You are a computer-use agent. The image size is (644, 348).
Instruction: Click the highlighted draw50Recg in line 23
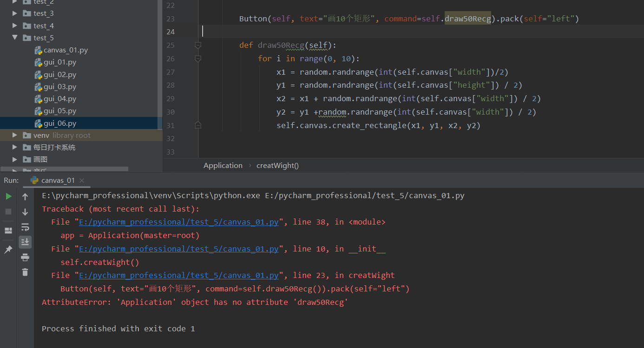pyautogui.click(x=468, y=19)
